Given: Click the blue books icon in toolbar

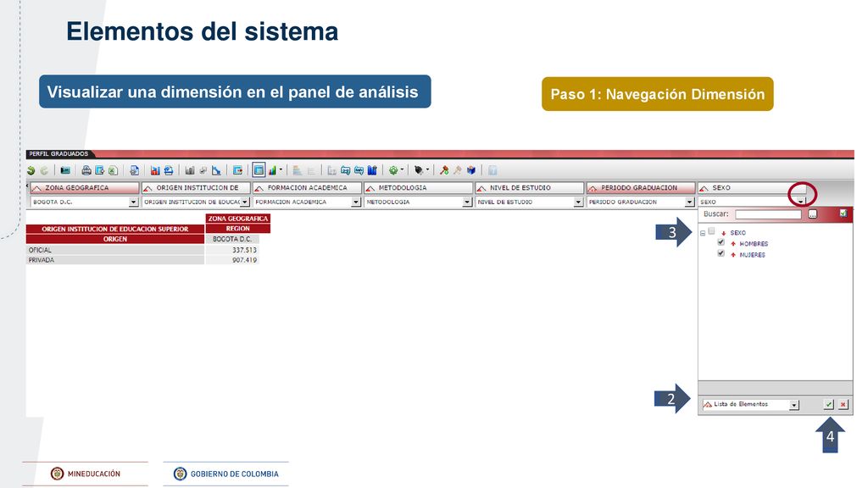Looking at the screenshot, I should (372, 170).
